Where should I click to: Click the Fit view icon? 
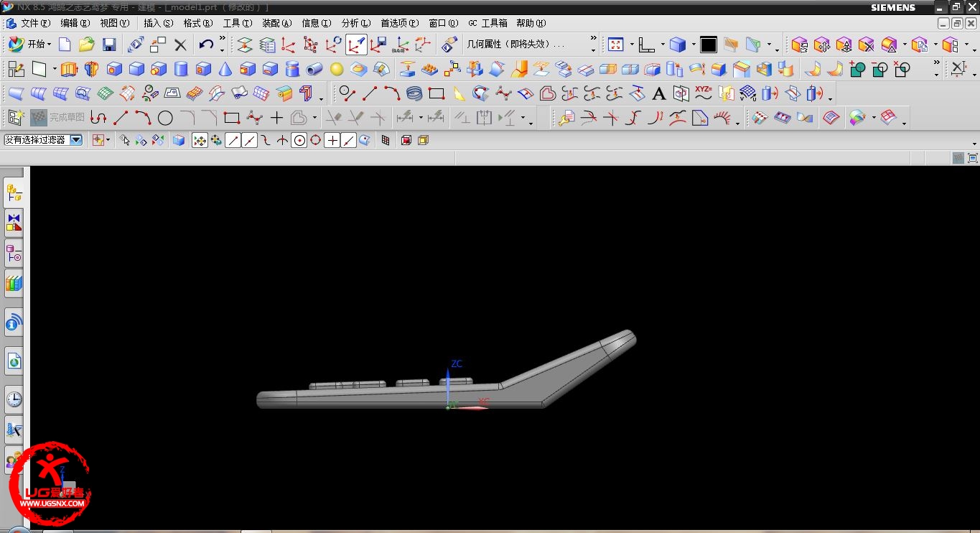[615, 45]
